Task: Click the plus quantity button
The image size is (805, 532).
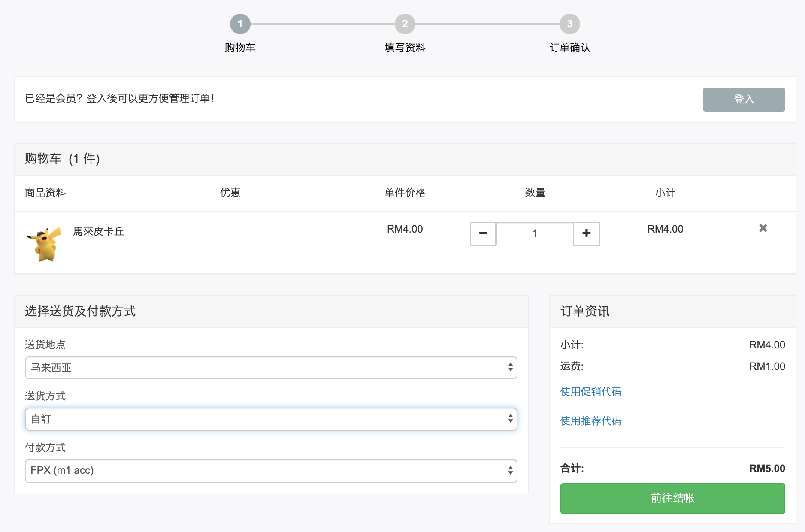Action: pos(587,234)
